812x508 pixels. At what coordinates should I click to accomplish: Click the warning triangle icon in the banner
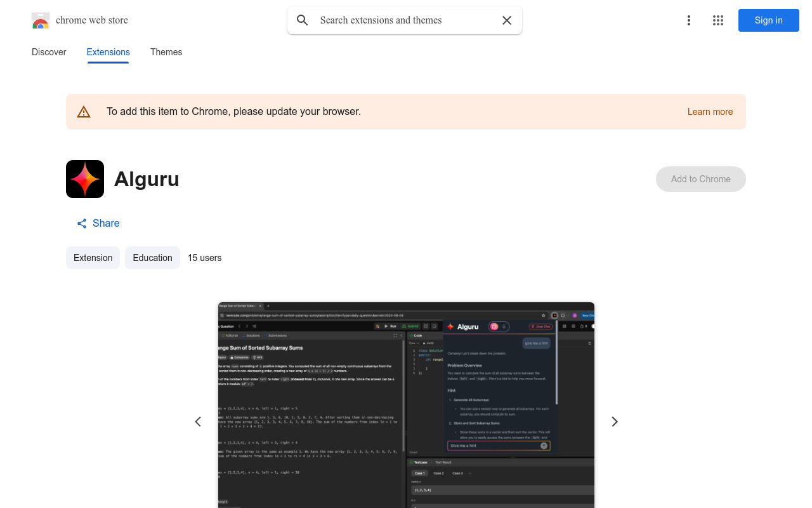coord(84,112)
